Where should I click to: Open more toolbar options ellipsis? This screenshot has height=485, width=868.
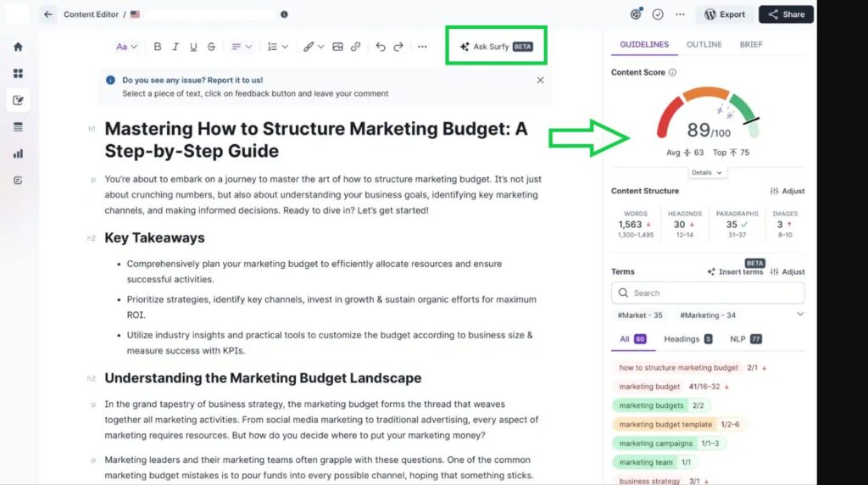[x=422, y=47]
